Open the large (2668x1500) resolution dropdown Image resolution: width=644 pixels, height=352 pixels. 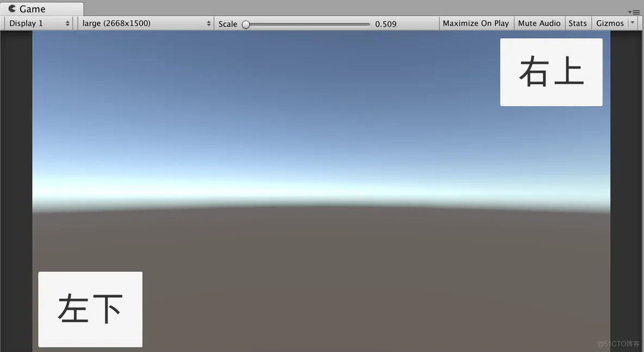(x=146, y=23)
